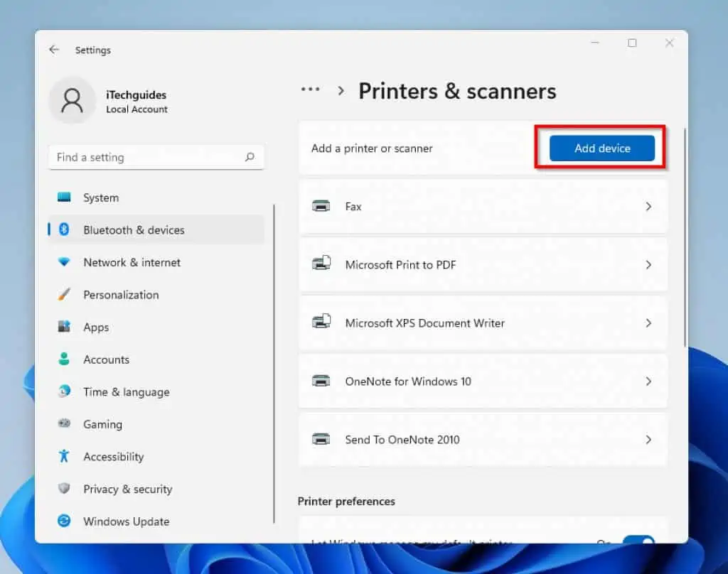This screenshot has width=728, height=574.
Task: Go back using the back arrow
Action: coord(55,50)
